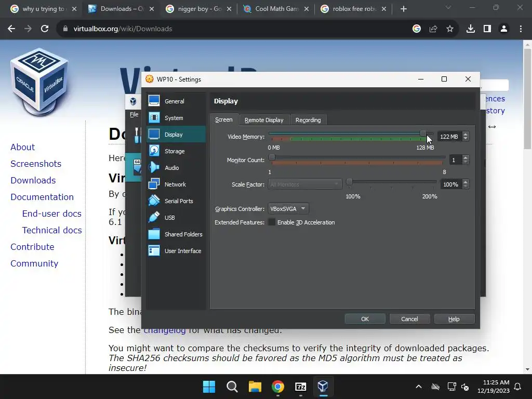Click VirtualBox cube logo on webpage

coord(39,83)
